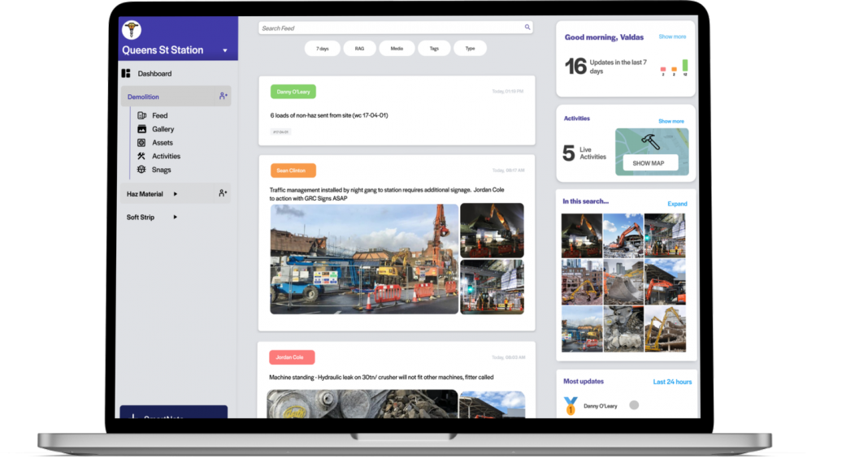Open the Activities tools icon

[x=141, y=156]
